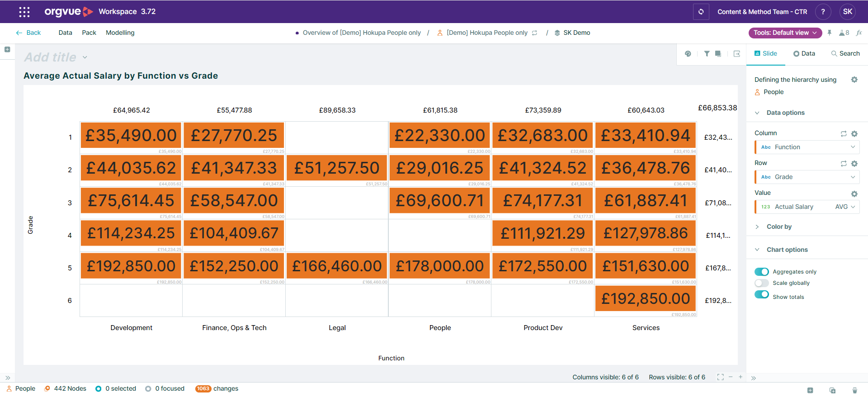The width and height of the screenshot is (868, 397).
Task: Click the Add title field
Action: [x=51, y=57]
